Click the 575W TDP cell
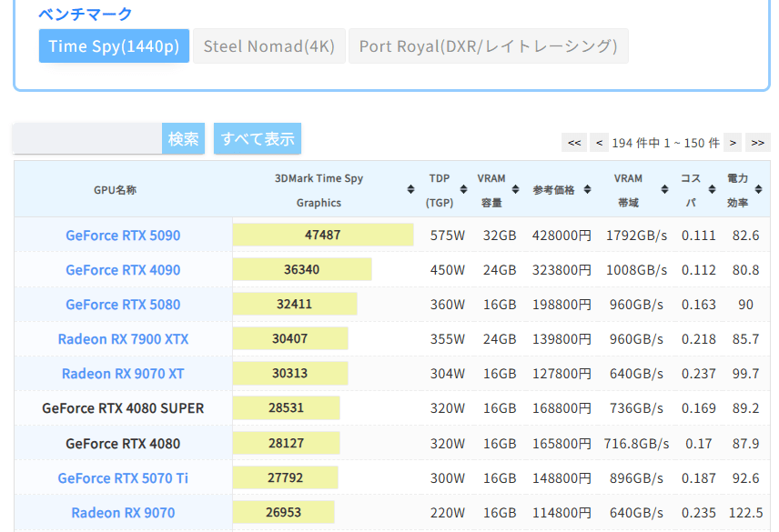Screen dimensions: 779x532 [447, 236]
